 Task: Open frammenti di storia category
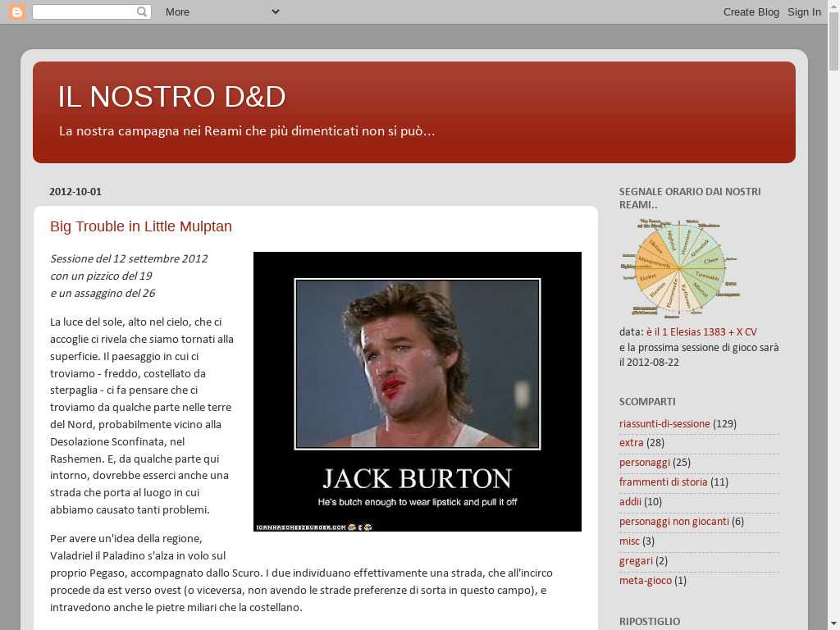coord(663,482)
